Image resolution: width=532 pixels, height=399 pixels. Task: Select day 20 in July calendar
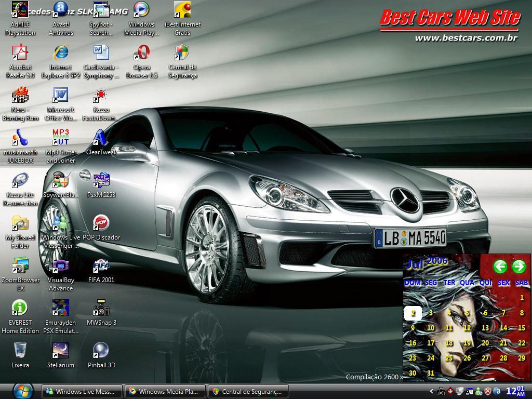[486, 343]
